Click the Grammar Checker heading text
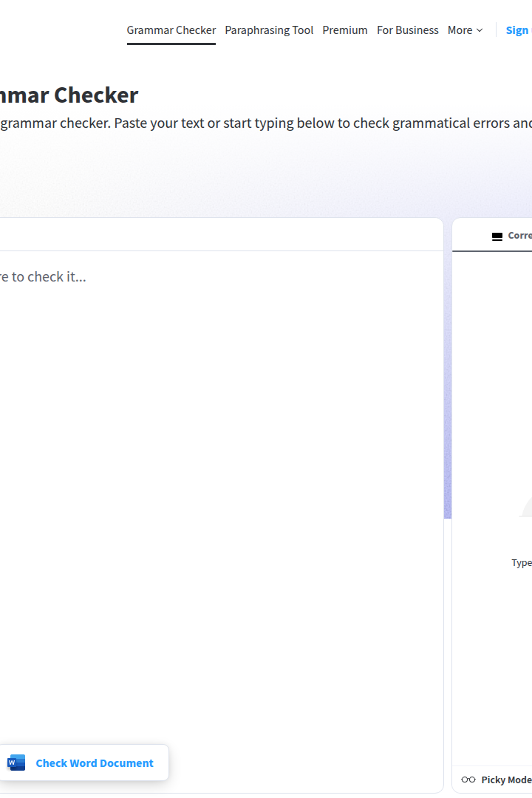Image resolution: width=532 pixels, height=798 pixels. coord(69,95)
